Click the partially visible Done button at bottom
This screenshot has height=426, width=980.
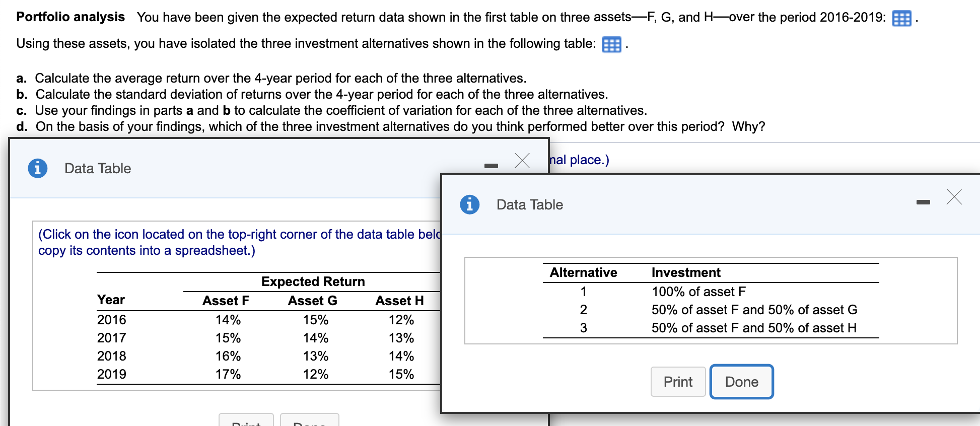tap(309, 422)
